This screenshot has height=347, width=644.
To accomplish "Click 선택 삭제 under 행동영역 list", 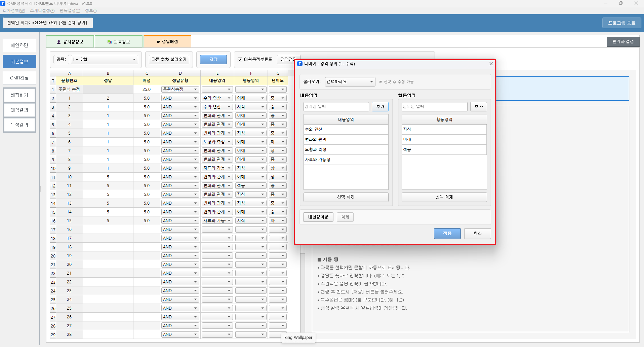I will pyautogui.click(x=444, y=197).
